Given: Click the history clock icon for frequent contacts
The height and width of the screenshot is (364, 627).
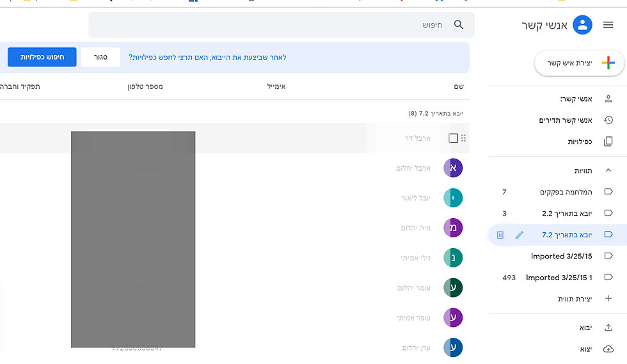Looking at the screenshot, I should [608, 120].
